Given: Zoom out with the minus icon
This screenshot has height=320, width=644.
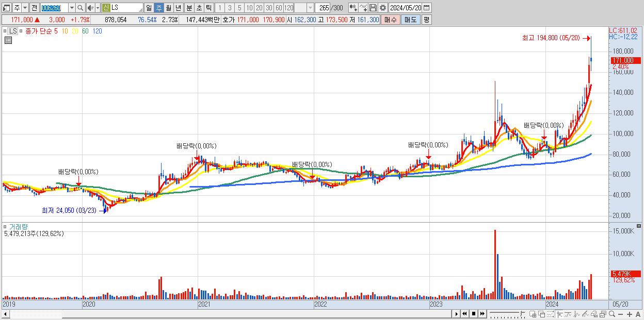Looking at the screenshot, I should (621, 314).
